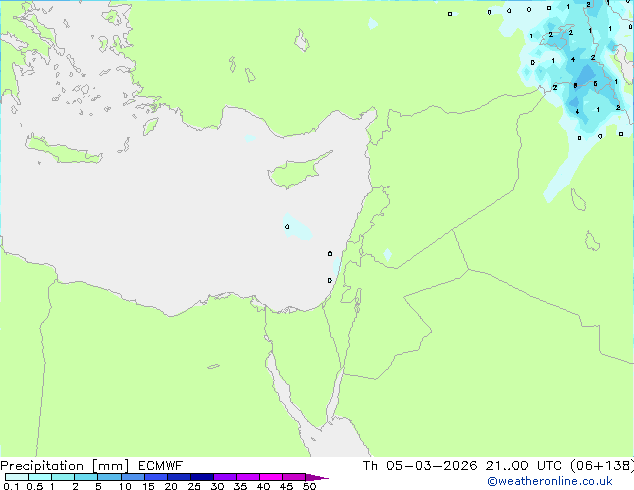Click the '40' legend scale label
The image size is (634, 490).
click(x=263, y=486)
